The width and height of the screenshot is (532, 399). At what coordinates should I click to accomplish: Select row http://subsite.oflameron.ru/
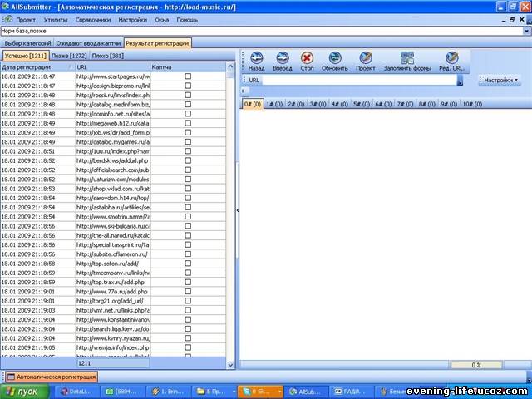point(113,254)
